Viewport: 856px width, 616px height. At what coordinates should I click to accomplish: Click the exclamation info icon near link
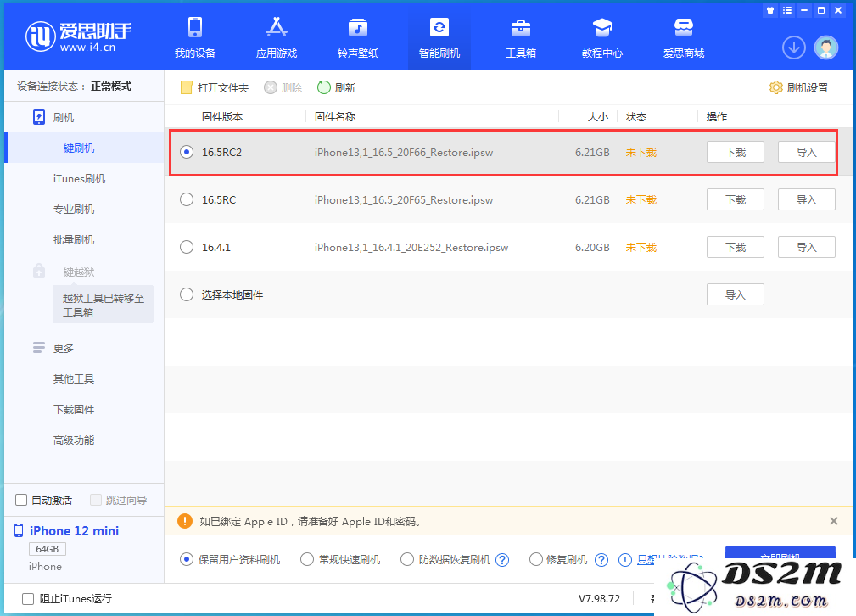tap(625, 560)
